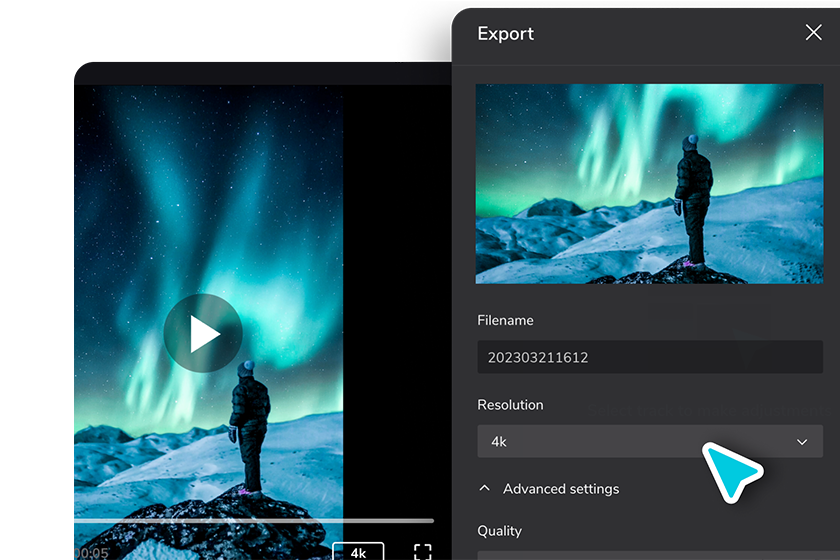Click the export preview thumbnail
The image size is (840, 560).
[649, 184]
